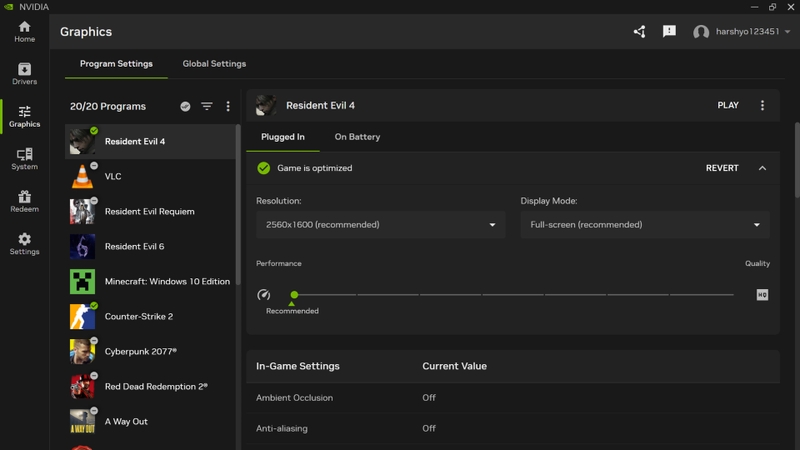The width and height of the screenshot is (800, 450).
Task: Click the share icon in header
Action: [639, 32]
